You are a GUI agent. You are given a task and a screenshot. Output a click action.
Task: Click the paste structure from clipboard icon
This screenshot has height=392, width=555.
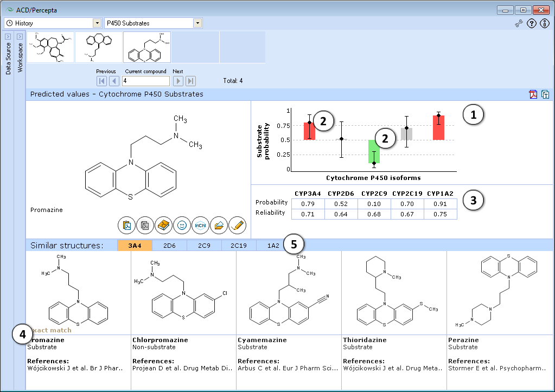point(126,226)
